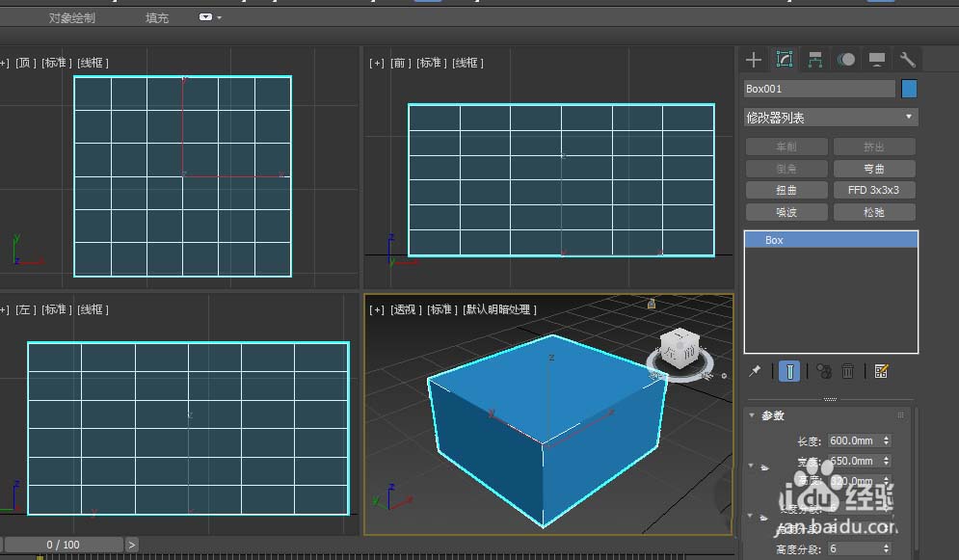Click the Box001 object name field
This screenshot has height=560, width=959.
pyautogui.click(x=819, y=89)
